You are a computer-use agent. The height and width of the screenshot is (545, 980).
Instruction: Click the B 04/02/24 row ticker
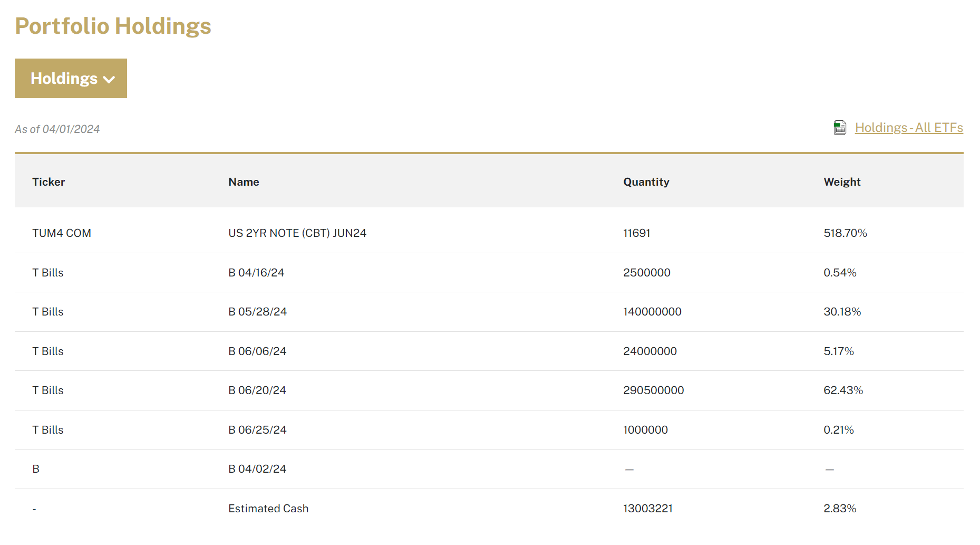[35, 468]
